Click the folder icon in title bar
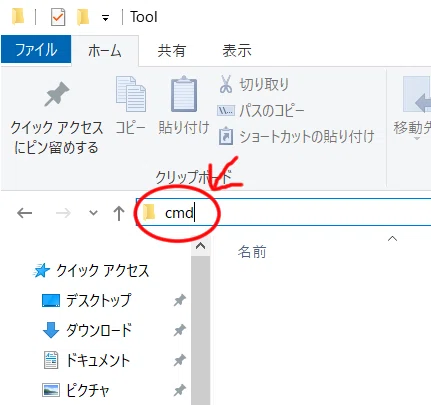The width and height of the screenshot is (431, 405). click(18, 16)
